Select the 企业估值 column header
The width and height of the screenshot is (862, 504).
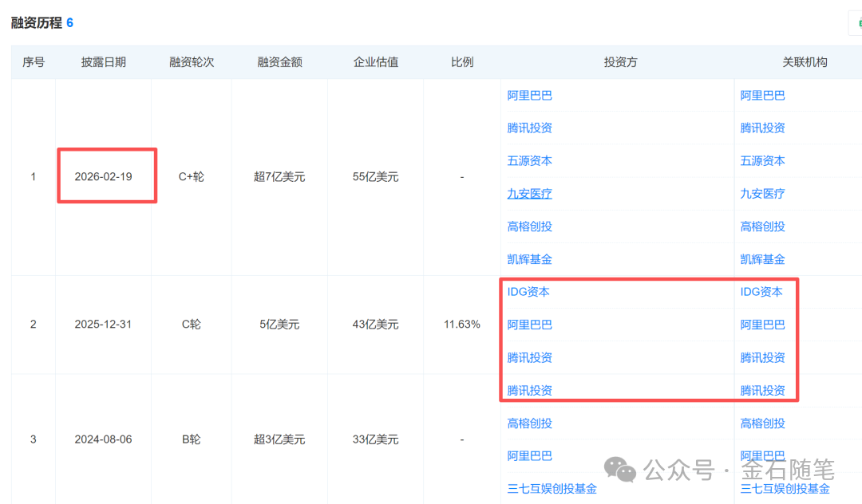coord(375,62)
